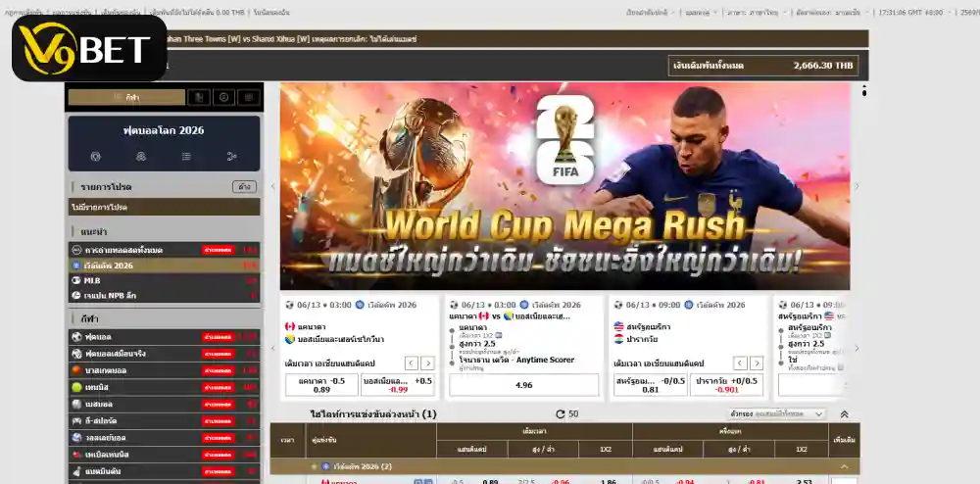The image size is (980, 484).
Task: Open the World Cup Mega Rush banner
Action: click(565, 186)
